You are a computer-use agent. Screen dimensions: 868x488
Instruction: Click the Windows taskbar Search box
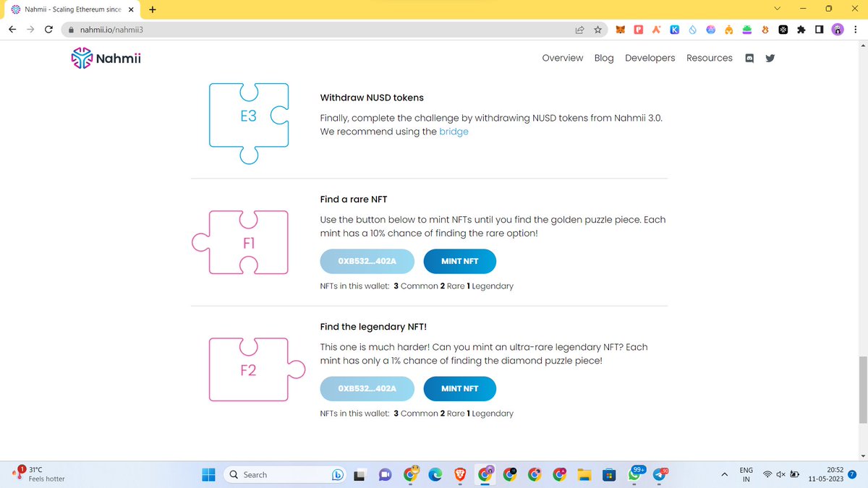pos(285,474)
